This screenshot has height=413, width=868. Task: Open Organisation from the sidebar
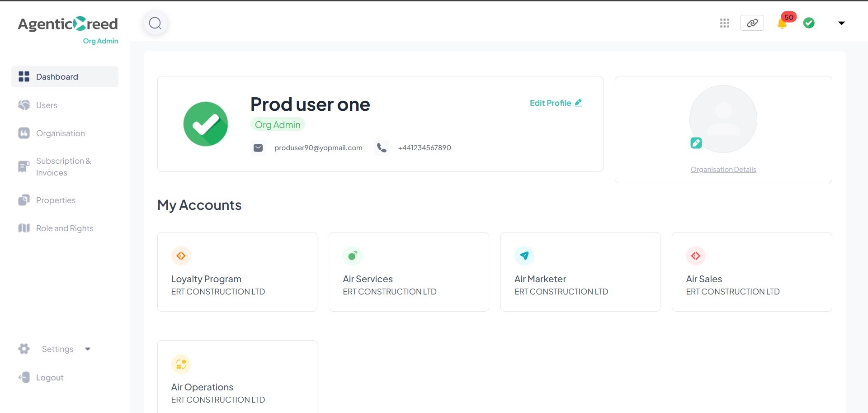pyautogui.click(x=60, y=133)
